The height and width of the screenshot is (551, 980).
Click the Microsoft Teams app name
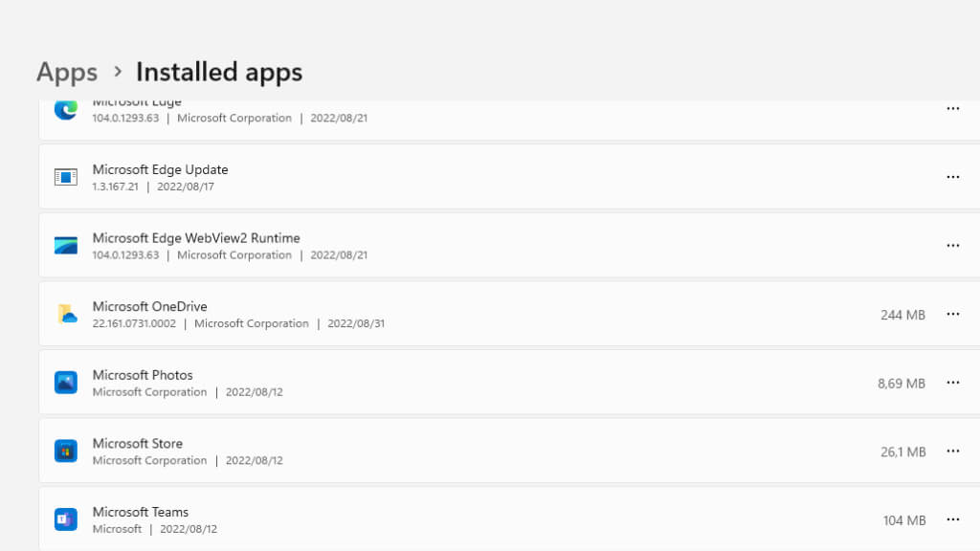click(141, 512)
